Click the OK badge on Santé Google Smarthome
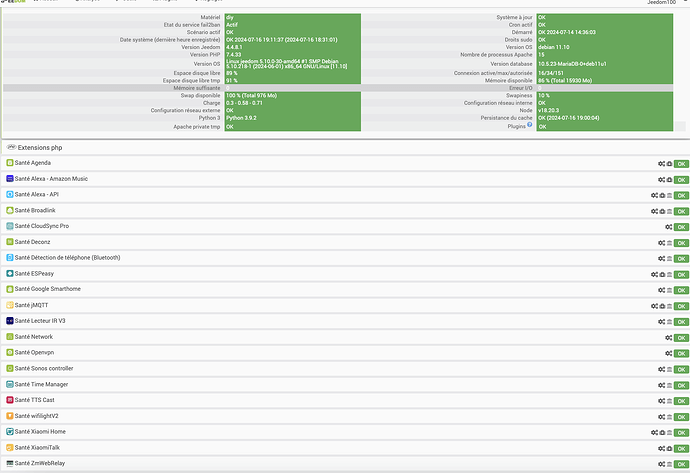Image resolution: width=690 pixels, height=473 pixels. (x=681, y=290)
